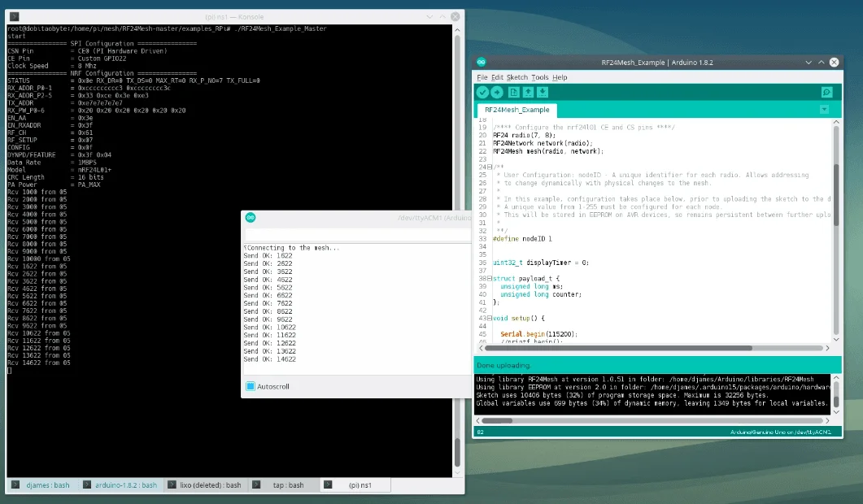Click the "Send OK: 14622" serial line
The width and height of the screenshot is (863, 504).
coord(270,359)
